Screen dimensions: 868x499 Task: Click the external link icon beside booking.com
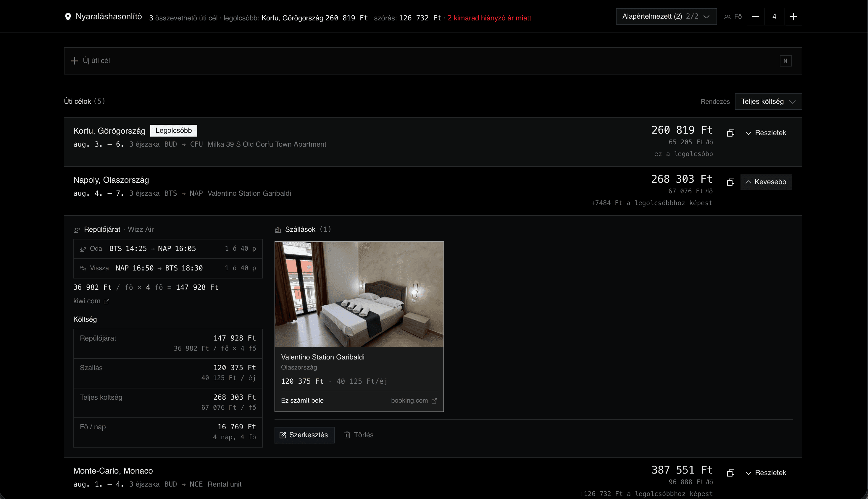[x=434, y=401]
